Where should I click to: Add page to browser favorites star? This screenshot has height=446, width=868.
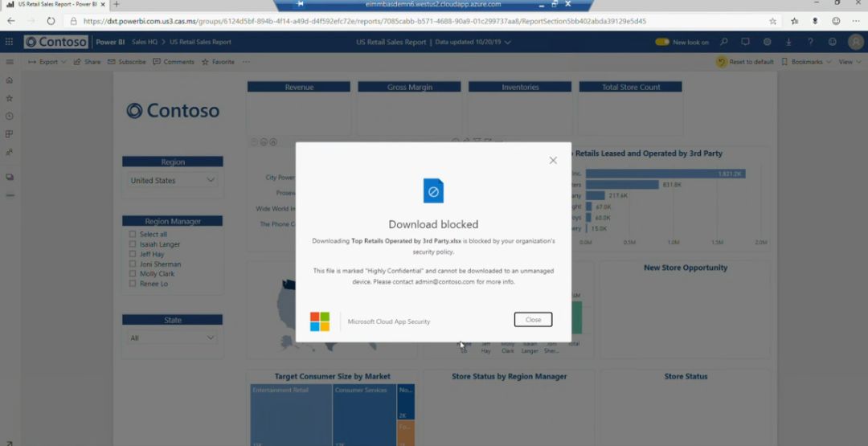pyautogui.click(x=773, y=21)
